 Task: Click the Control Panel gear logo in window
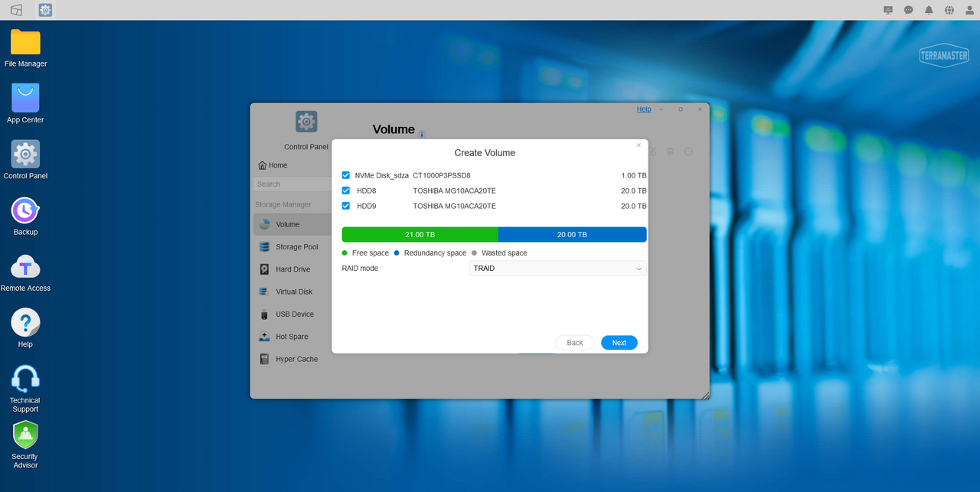(306, 121)
